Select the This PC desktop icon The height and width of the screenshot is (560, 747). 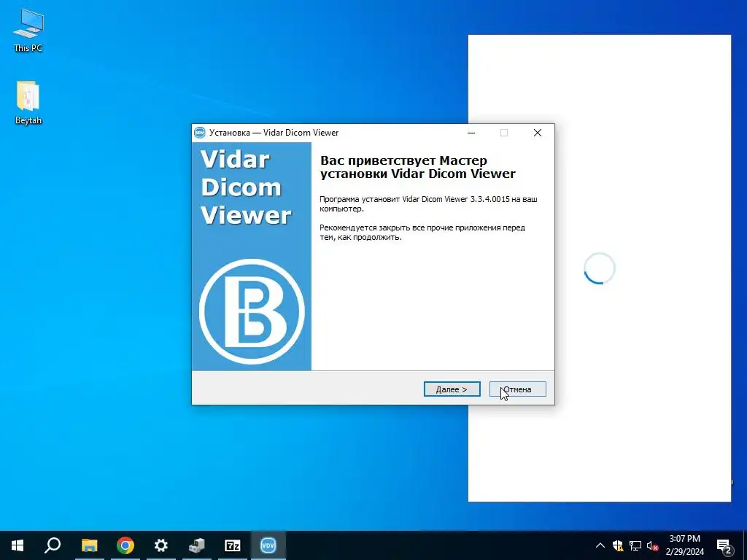(28, 31)
